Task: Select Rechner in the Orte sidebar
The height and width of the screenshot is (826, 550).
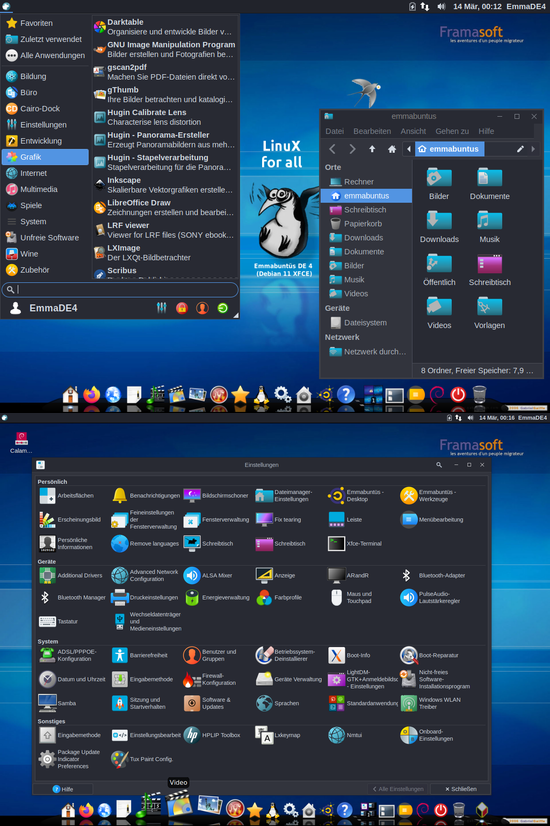Action: pos(366,182)
